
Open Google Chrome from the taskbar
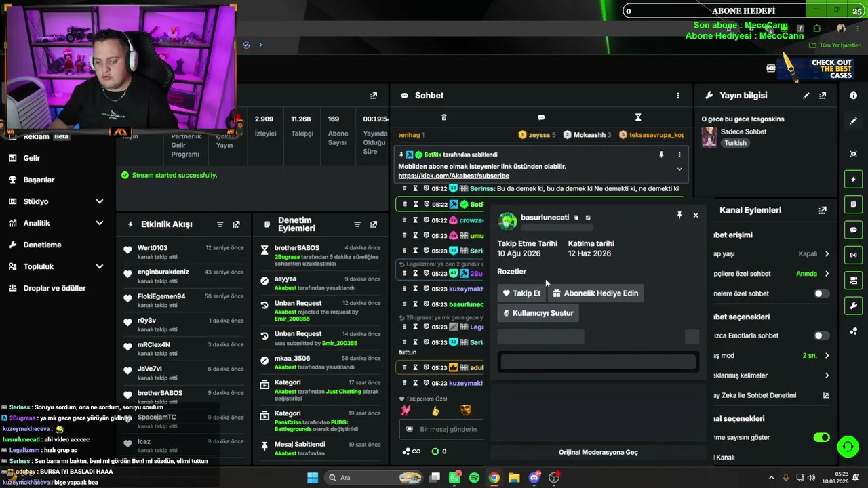coord(494,478)
